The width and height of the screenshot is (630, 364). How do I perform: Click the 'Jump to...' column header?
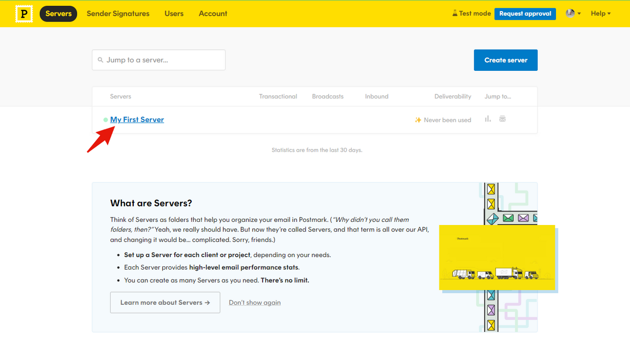[498, 97]
